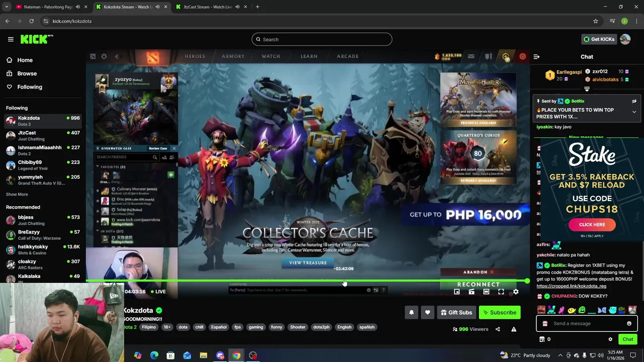Screen dimensions: 644x362
Task: Open Chibiby69 channel in sidebar
Action: click(x=43, y=165)
